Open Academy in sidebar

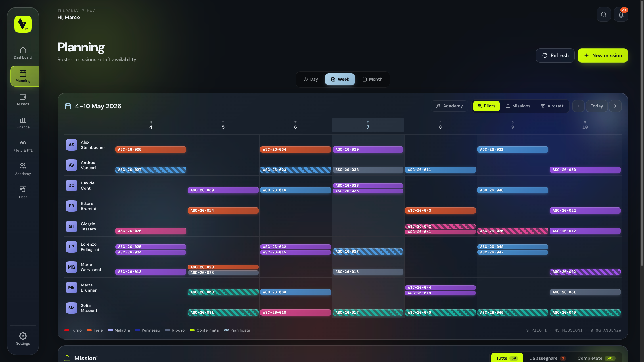click(23, 169)
